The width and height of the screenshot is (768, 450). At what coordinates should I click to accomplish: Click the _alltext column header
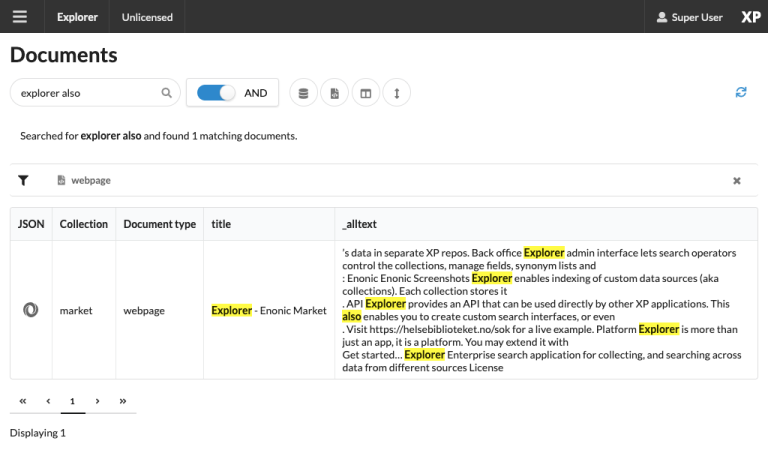pyautogui.click(x=546, y=224)
